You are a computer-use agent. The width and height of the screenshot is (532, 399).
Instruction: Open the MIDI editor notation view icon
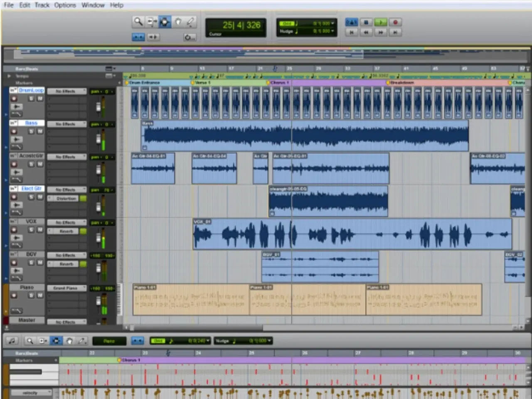[12, 341]
